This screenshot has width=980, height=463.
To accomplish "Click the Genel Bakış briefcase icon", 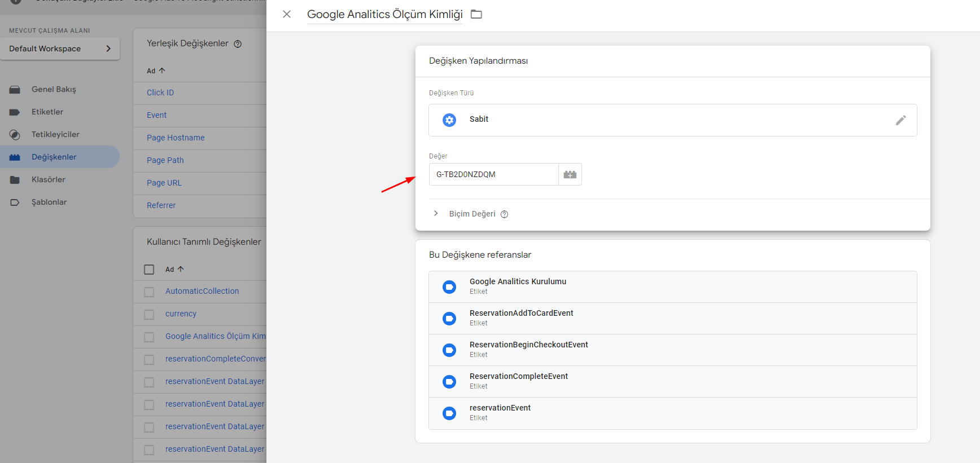I will 15,90.
